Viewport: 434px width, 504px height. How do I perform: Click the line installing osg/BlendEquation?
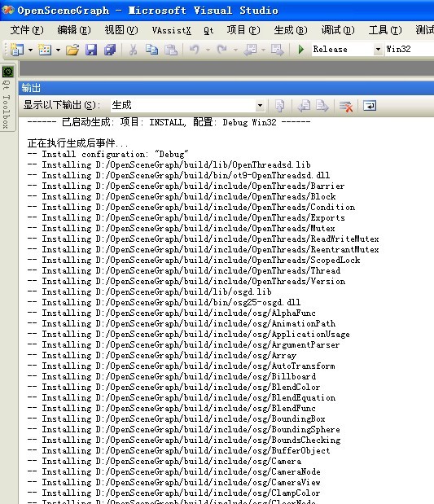pyautogui.click(x=182, y=397)
